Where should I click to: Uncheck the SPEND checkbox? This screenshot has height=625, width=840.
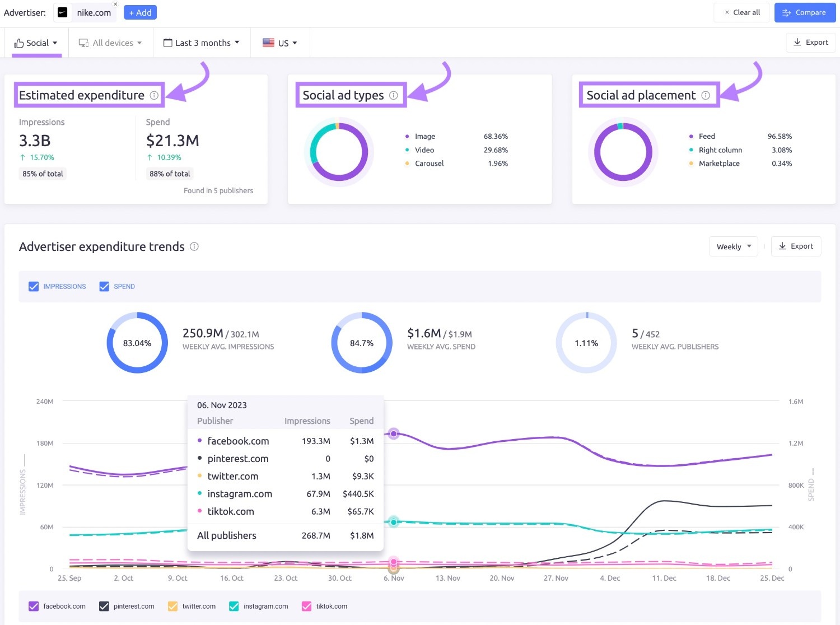[104, 286]
